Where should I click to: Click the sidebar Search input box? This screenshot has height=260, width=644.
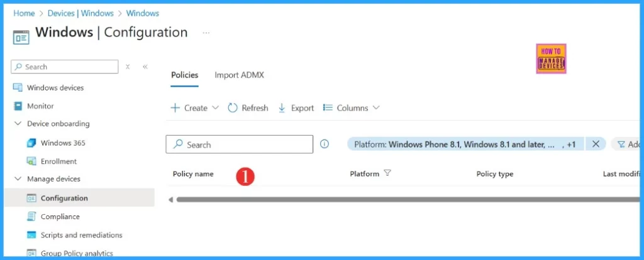pos(65,67)
